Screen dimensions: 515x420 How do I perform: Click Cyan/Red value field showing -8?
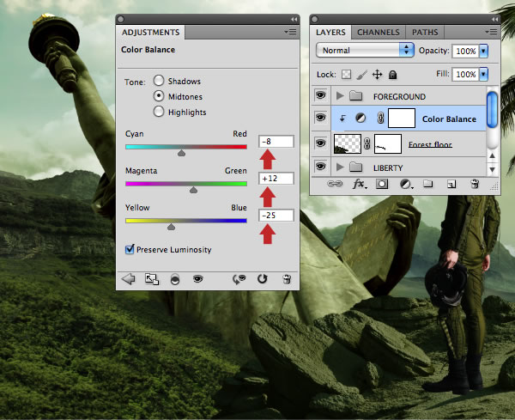(x=276, y=142)
